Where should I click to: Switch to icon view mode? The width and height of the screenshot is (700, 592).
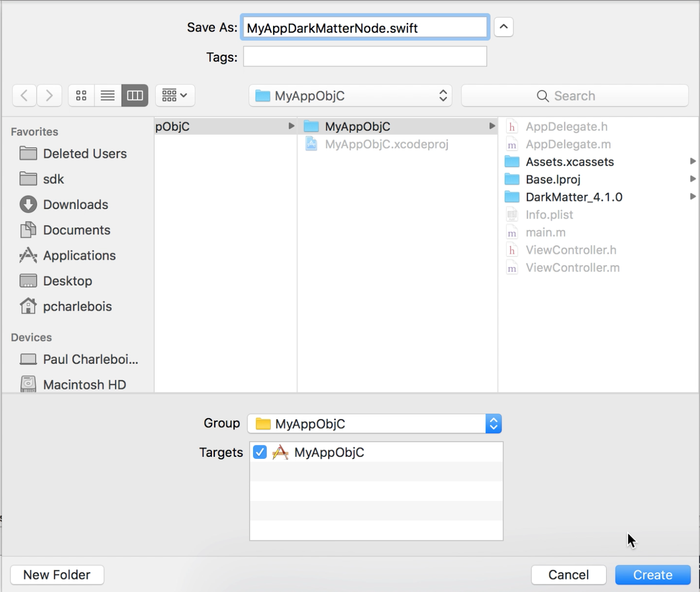pos(81,95)
